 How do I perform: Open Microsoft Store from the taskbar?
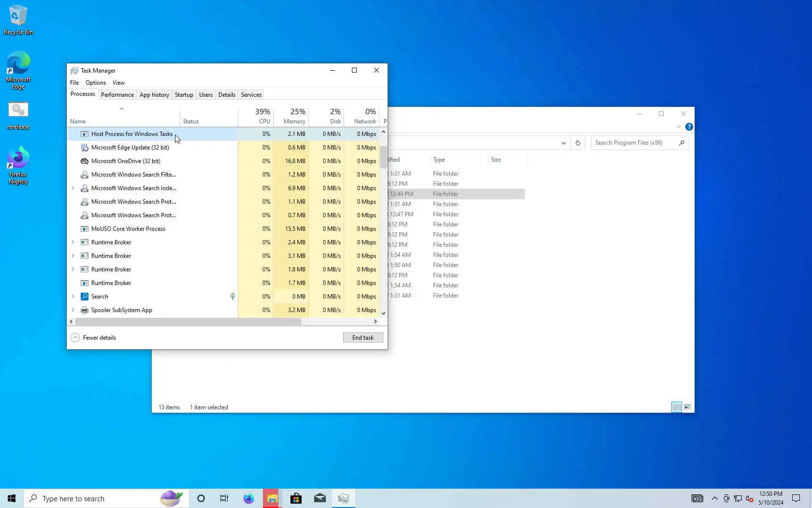coord(296,498)
